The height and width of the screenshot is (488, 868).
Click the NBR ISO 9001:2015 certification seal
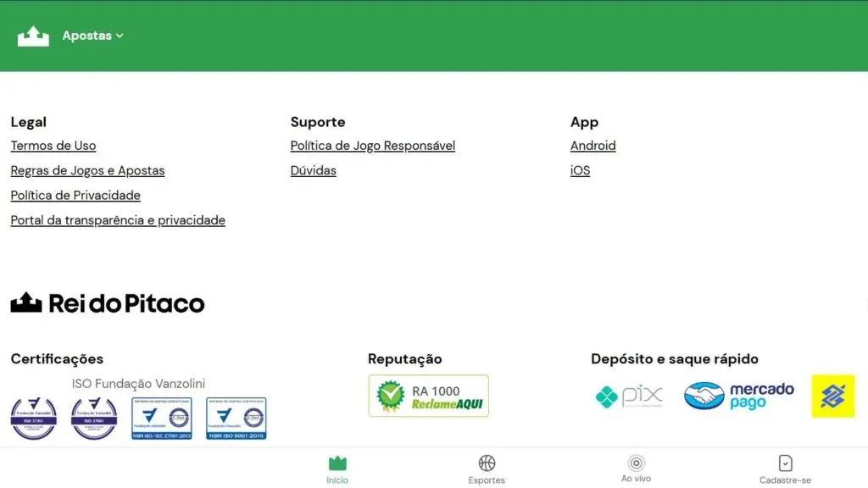(x=236, y=418)
